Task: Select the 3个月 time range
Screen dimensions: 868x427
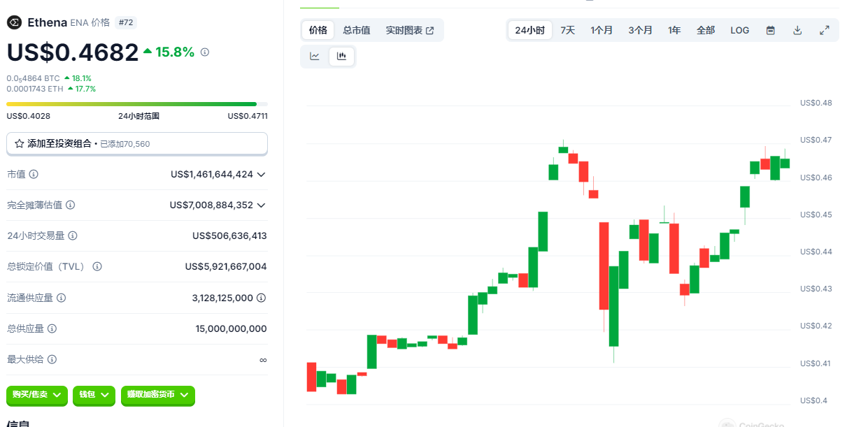Action: [640, 30]
